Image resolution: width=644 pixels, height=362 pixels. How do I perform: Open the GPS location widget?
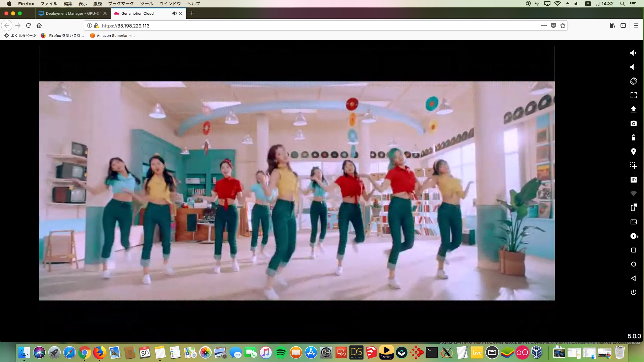[x=633, y=152]
